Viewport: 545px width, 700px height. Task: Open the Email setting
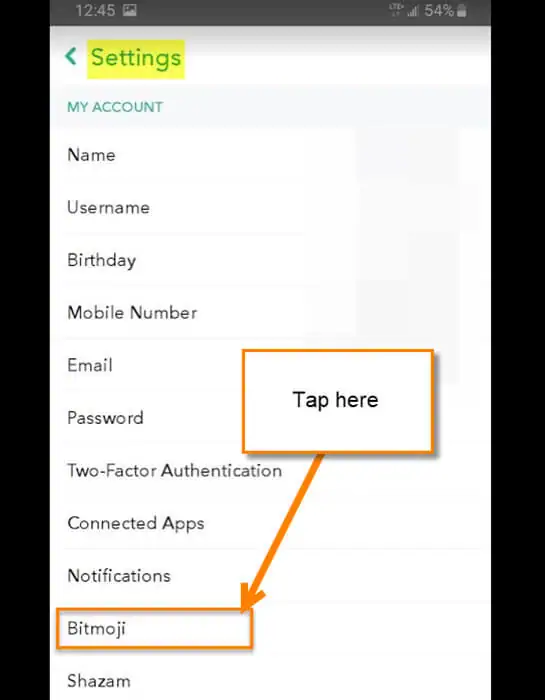[270, 365]
